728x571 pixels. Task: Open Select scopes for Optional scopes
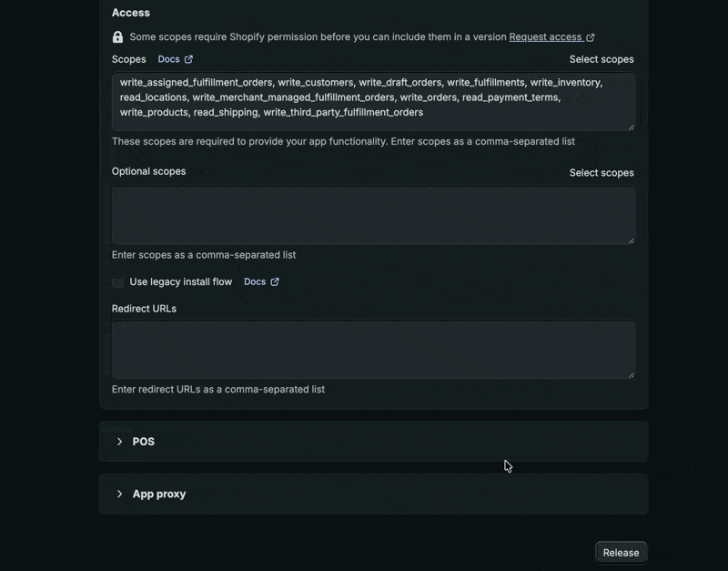click(x=602, y=173)
